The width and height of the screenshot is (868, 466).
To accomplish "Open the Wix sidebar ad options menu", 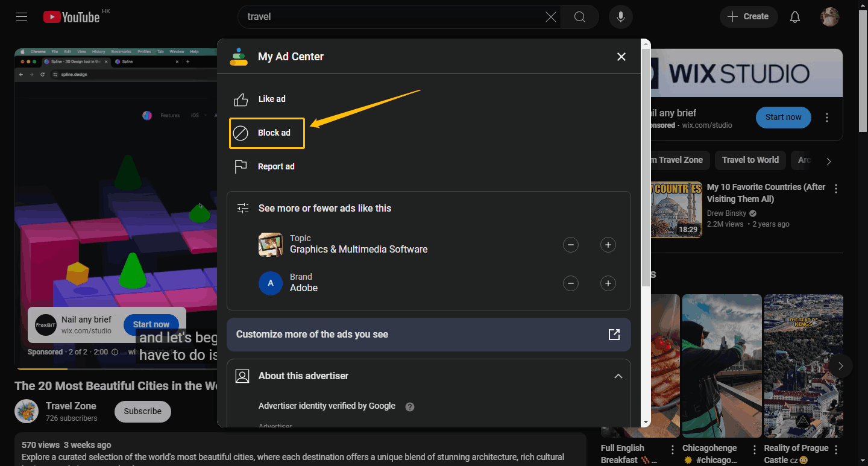I will tap(827, 118).
